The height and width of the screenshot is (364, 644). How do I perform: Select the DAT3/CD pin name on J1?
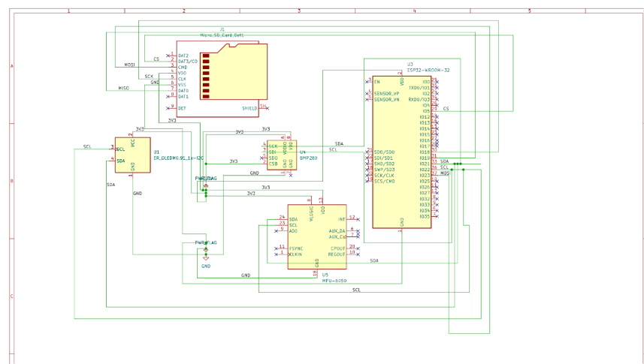coord(188,61)
